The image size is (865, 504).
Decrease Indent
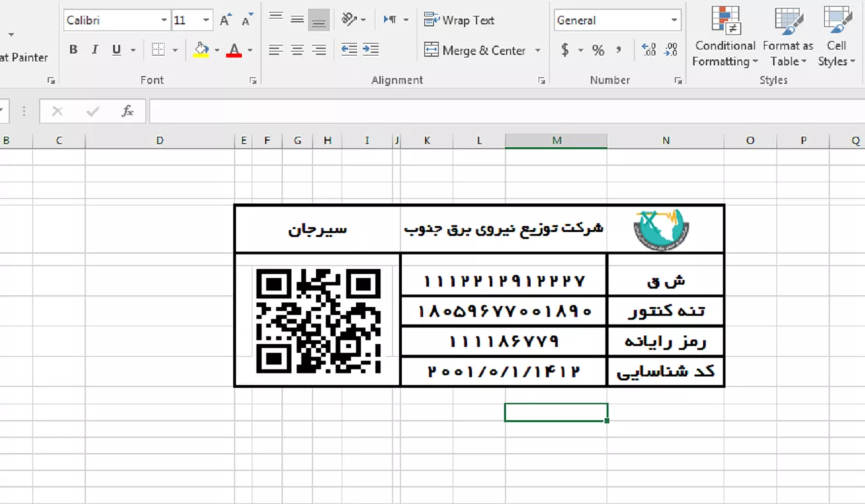pyautogui.click(x=349, y=50)
